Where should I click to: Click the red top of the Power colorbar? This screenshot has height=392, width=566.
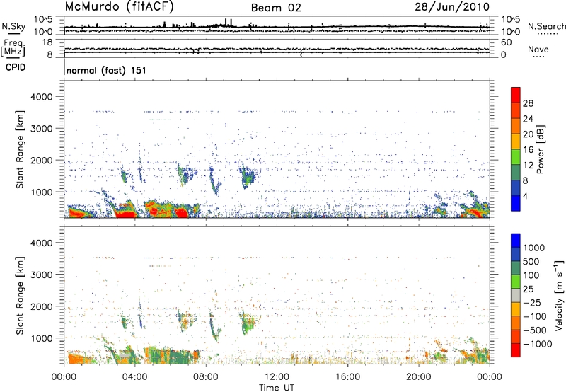516,95
